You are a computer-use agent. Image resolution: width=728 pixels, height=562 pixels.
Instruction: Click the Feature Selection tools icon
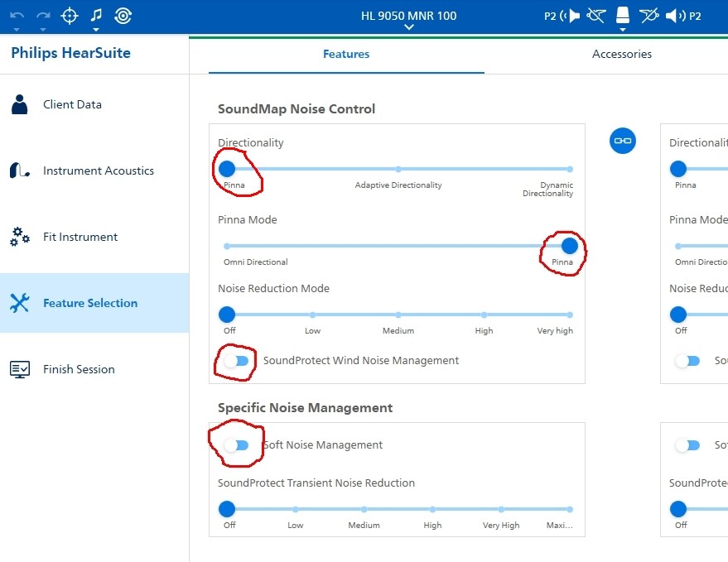(x=20, y=303)
